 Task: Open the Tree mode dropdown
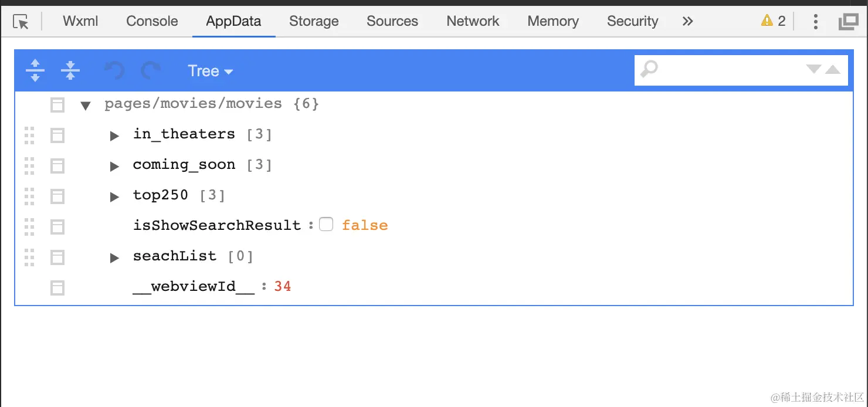[210, 71]
